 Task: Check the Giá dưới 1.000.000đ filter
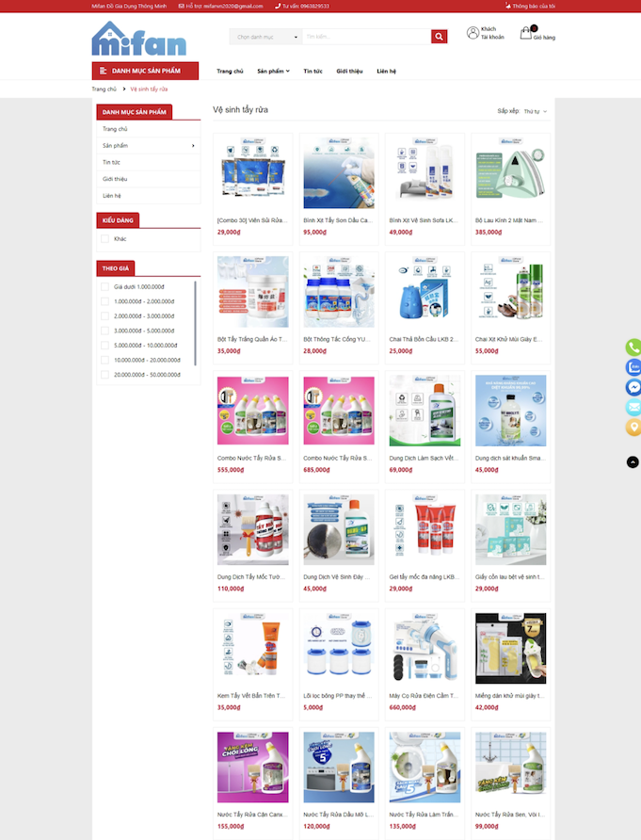[105, 286]
